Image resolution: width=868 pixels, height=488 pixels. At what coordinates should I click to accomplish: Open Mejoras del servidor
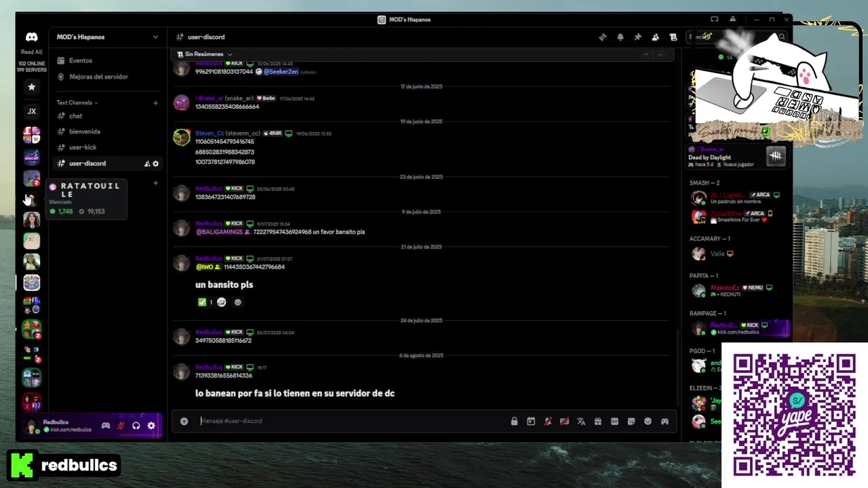[x=108, y=77]
